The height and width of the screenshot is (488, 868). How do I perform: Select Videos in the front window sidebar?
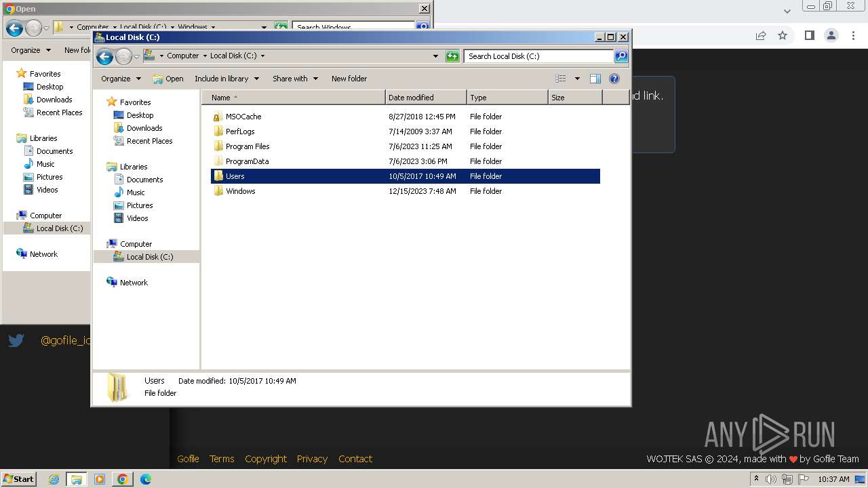(137, 218)
